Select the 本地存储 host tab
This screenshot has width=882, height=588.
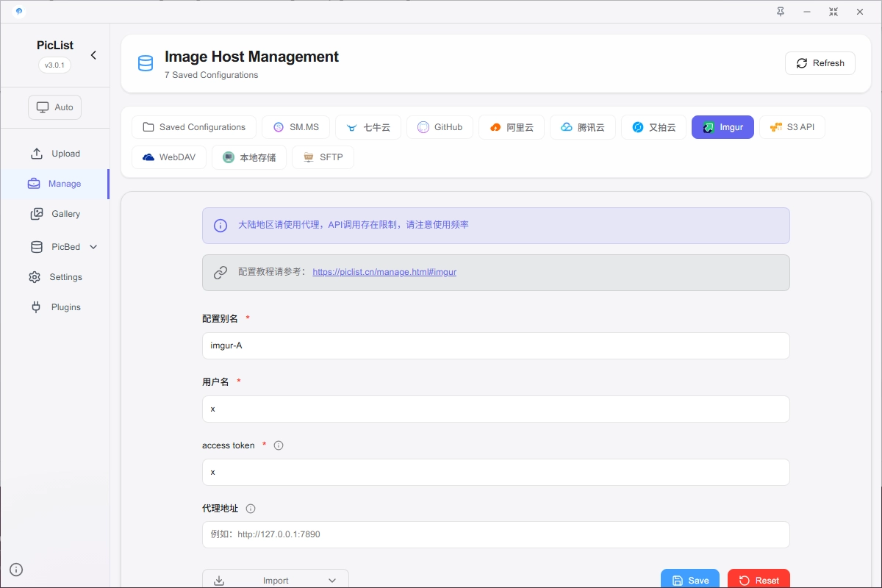(249, 157)
